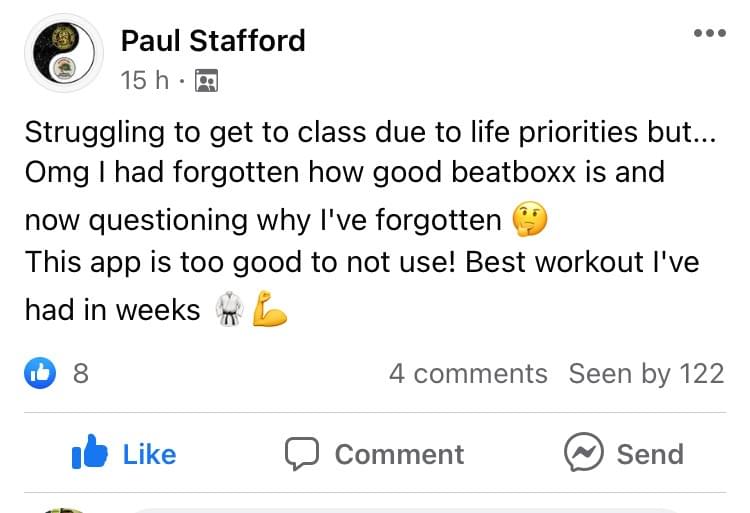
Task: Show who is in Seen by 122
Action: tap(646, 373)
